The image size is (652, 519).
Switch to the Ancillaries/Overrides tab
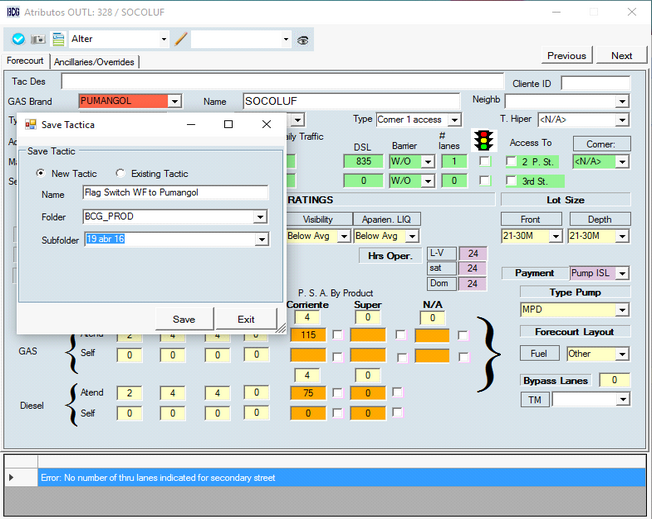(94, 62)
